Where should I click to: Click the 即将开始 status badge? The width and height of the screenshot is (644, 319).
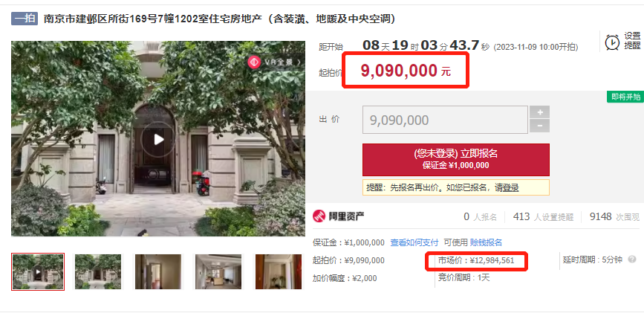pyautogui.click(x=625, y=97)
